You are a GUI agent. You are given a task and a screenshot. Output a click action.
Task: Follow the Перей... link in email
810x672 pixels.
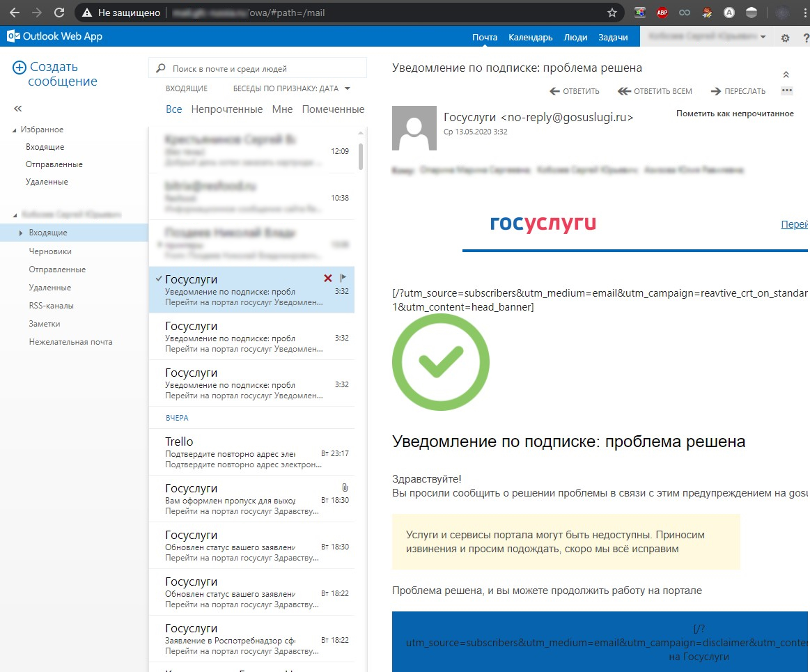795,224
